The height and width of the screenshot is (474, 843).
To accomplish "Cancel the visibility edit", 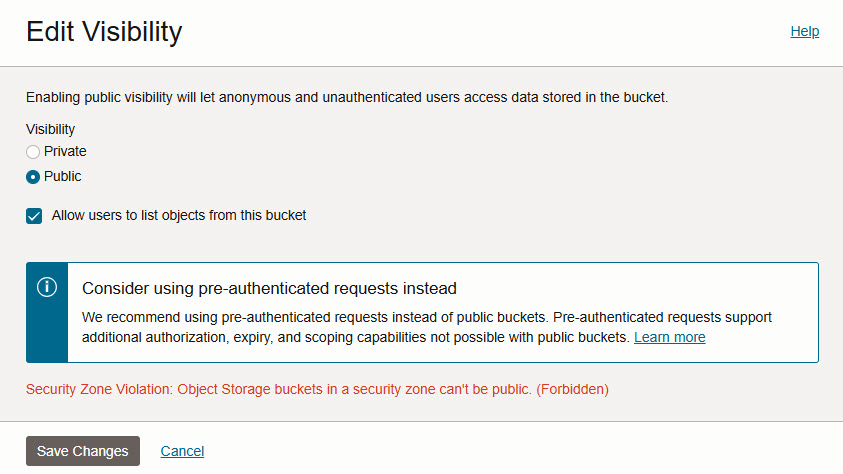I will click(x=182, y=451).
